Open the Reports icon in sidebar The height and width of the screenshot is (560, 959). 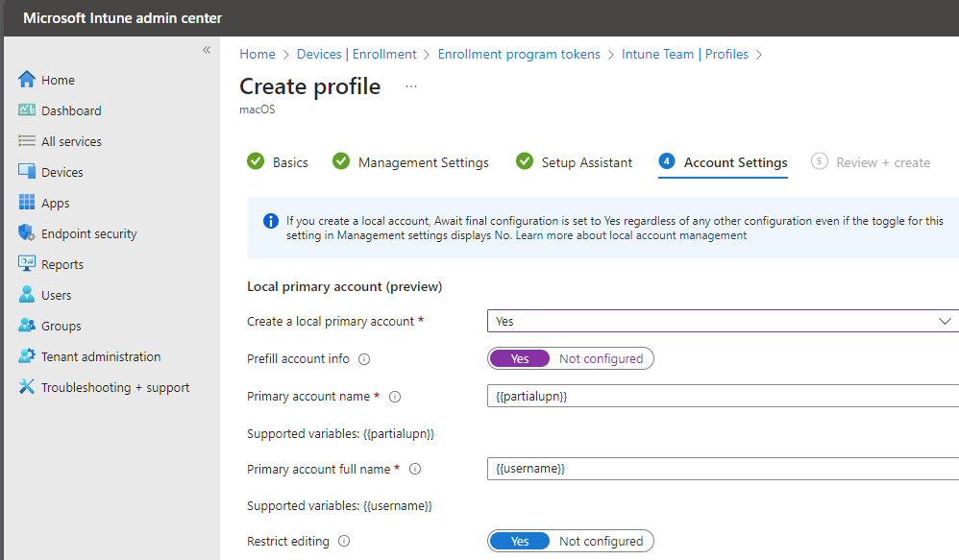pyautogui.click(x=27, y=263)
